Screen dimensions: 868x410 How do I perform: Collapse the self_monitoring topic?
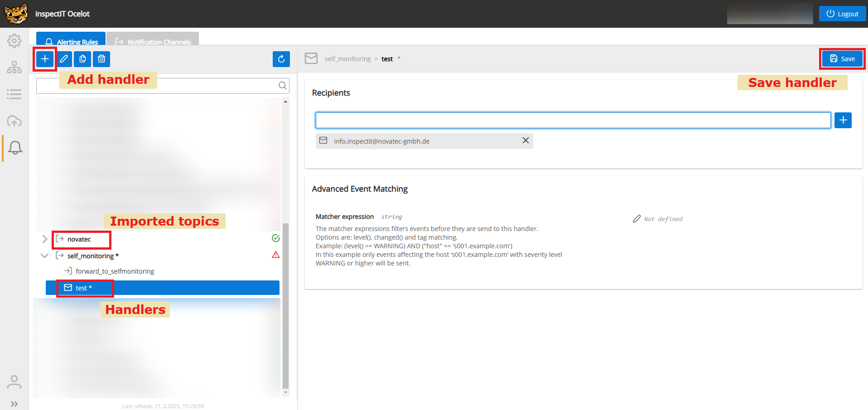(x=44, y=256)
